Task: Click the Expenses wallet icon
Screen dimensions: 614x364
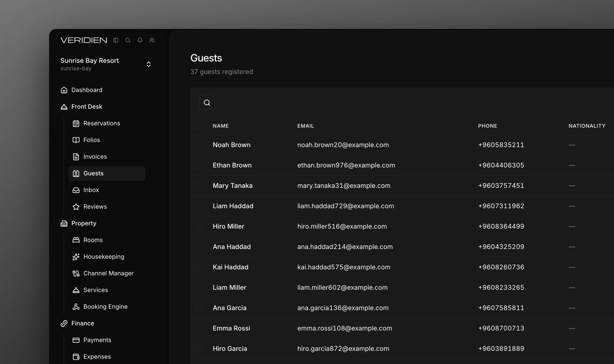Action: click(x=76, y=357)
